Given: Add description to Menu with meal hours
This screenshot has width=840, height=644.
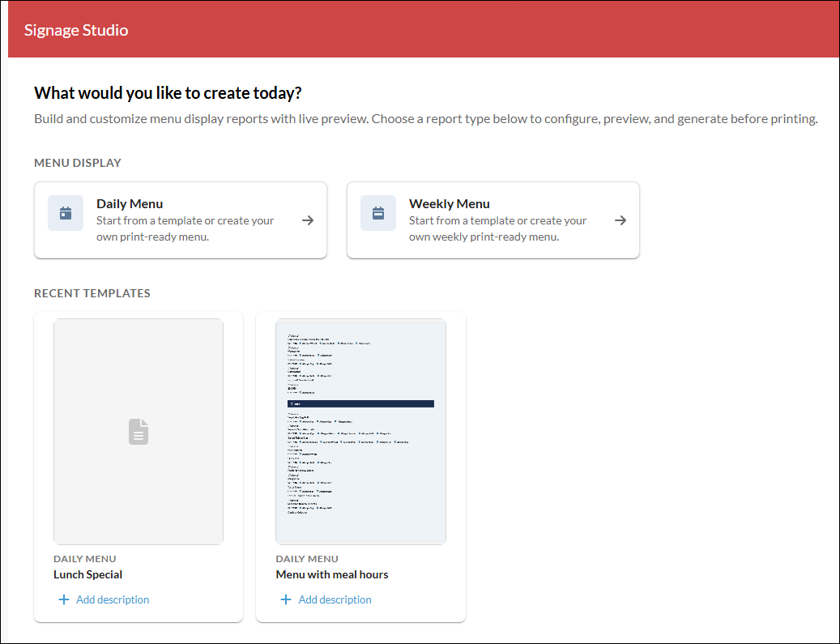Looking at the screenshot, I should pyautogui.click(x=335, y=599).
